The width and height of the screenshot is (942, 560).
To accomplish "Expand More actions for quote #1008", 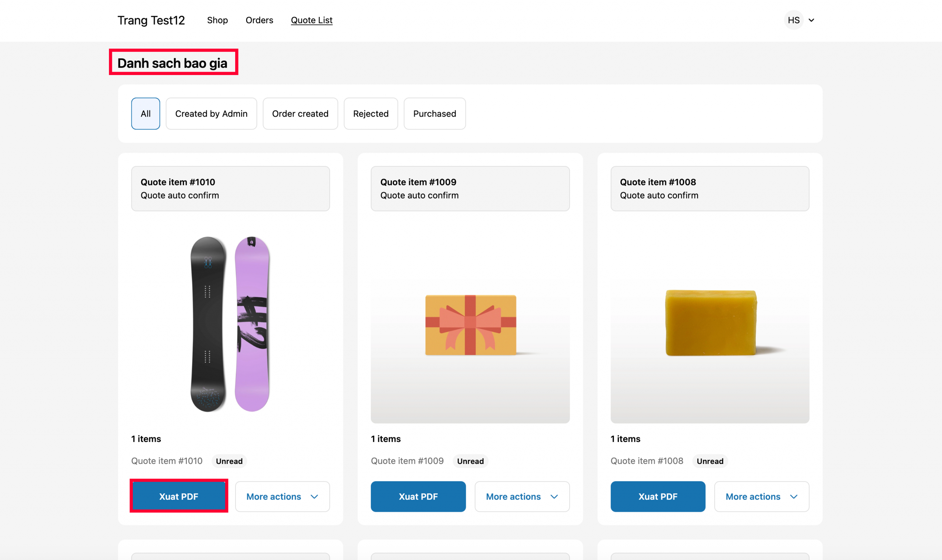I will [x=762, y=496].
